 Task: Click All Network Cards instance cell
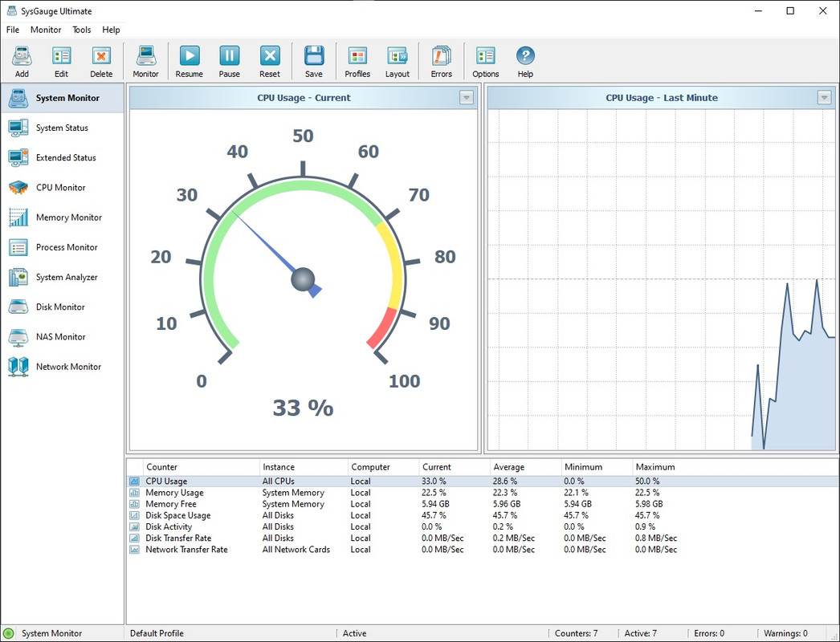[296, 550]
